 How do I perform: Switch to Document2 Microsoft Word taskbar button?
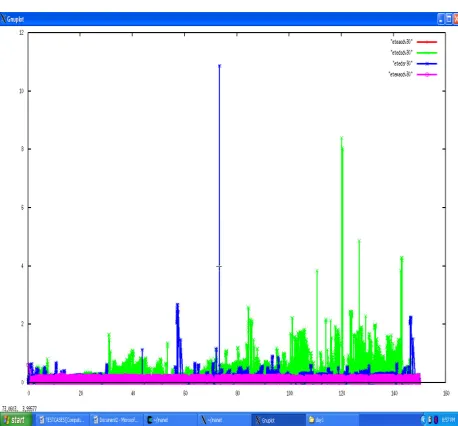click(117, 420)
